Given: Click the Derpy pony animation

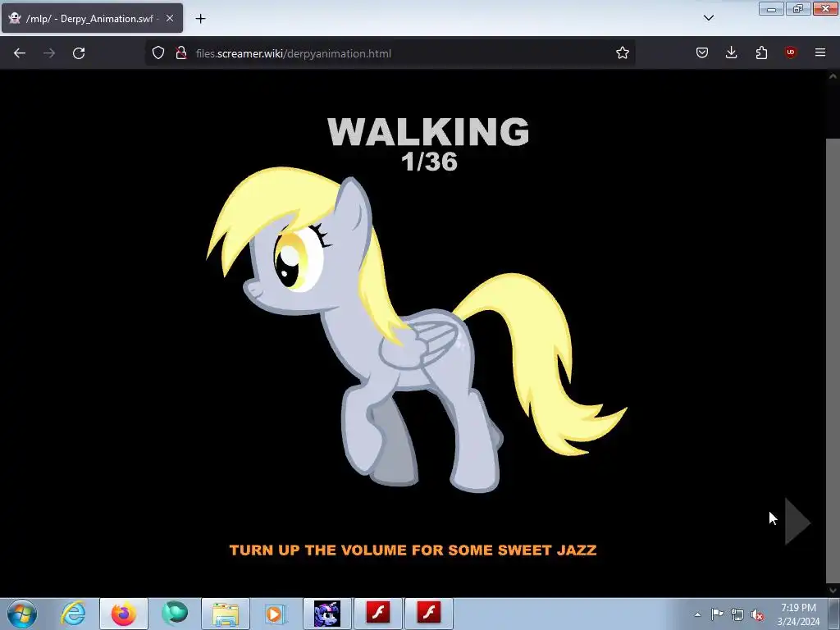Looking at the screenshot, I should [x=417, y=330].
